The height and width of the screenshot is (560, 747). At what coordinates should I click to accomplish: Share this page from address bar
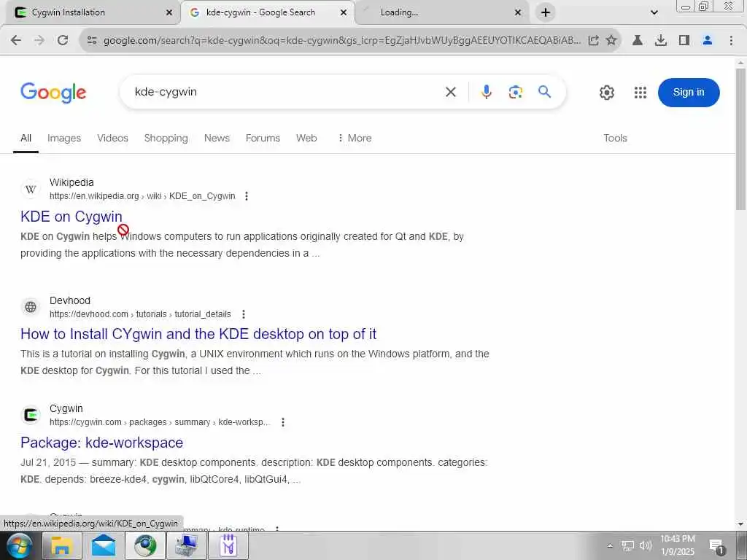(x=593, y=41)
